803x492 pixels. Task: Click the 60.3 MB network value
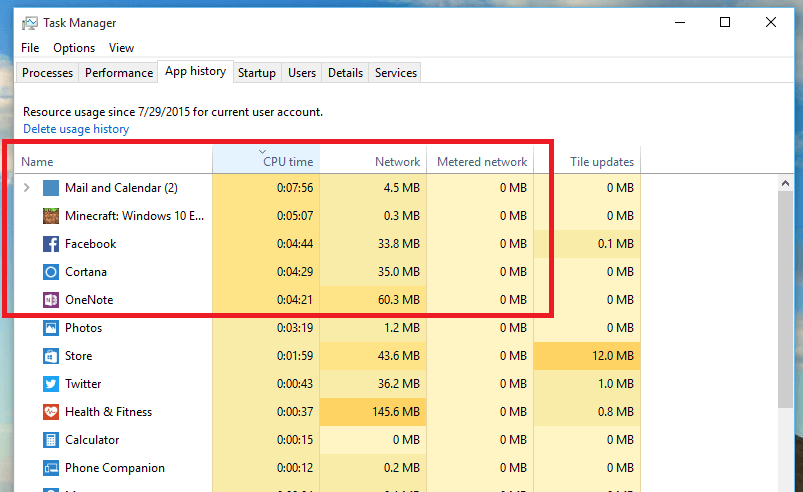coord(399,300)
